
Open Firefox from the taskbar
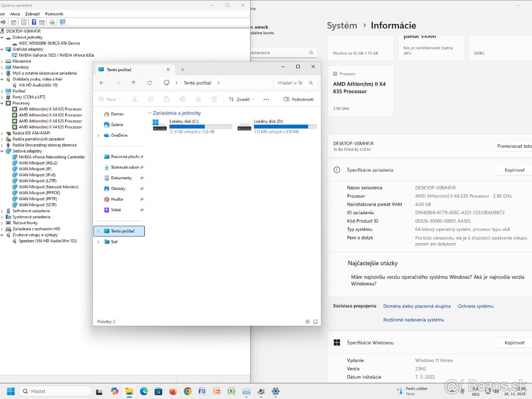point(173,391)
